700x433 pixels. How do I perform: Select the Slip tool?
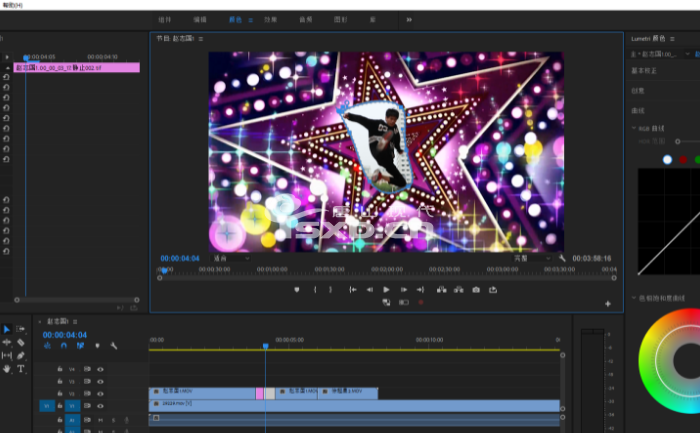pos(7,355)
